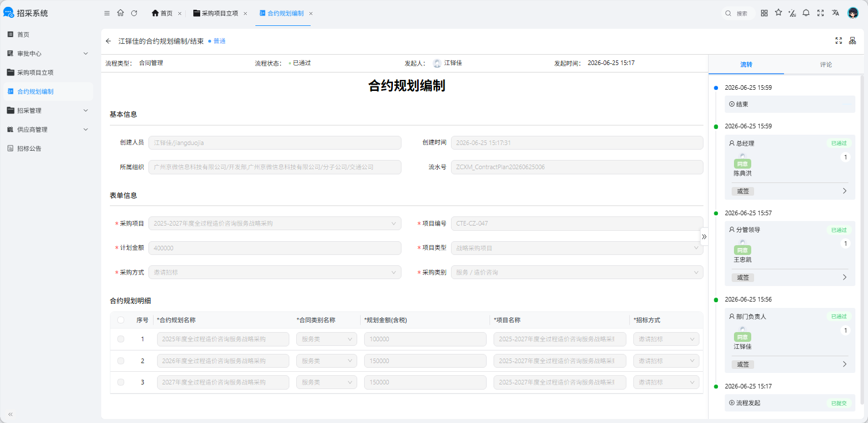
Task: Open the home icon beside the hamburger menu
Action: click(x=120, y=13)
